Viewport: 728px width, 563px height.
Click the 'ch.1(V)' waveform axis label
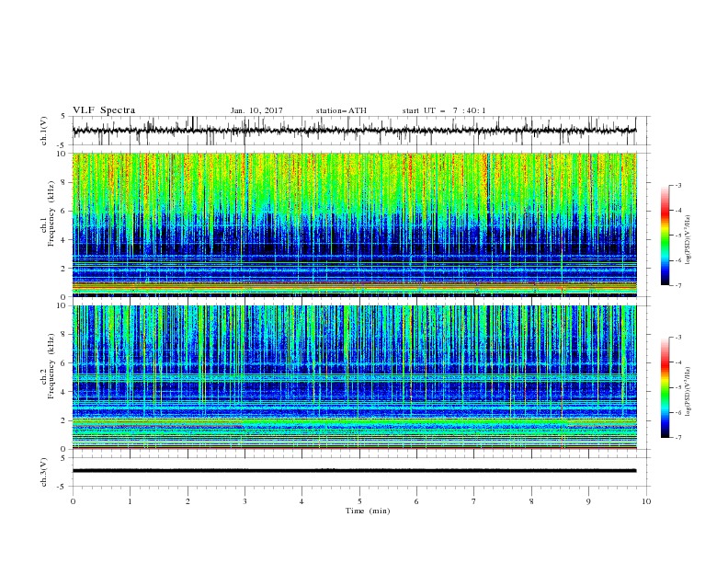coord(44,131)
